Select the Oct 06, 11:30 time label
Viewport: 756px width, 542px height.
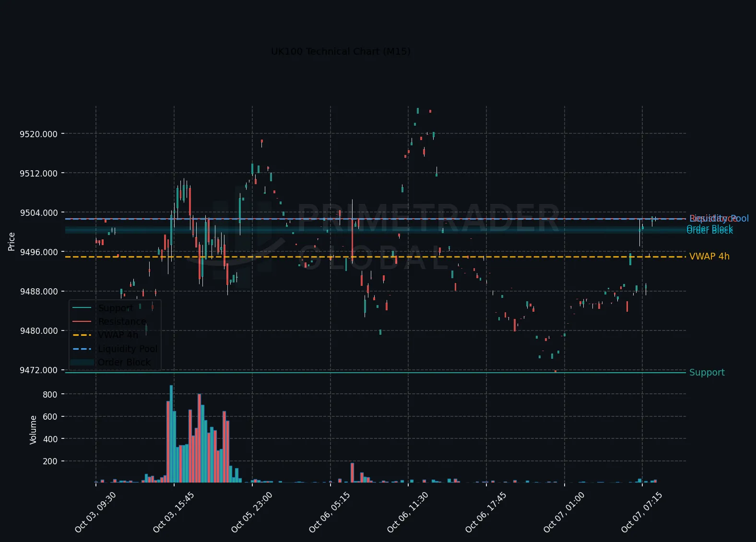(408, 512)
